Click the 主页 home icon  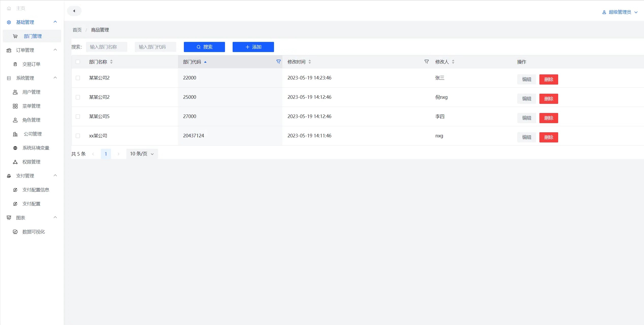tap(9, 8)
